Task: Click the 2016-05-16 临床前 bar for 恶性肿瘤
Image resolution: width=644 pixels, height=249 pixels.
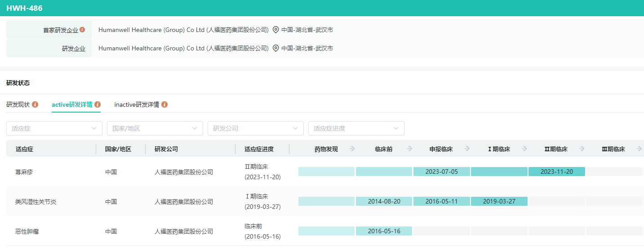Action: tap(384, 231)
